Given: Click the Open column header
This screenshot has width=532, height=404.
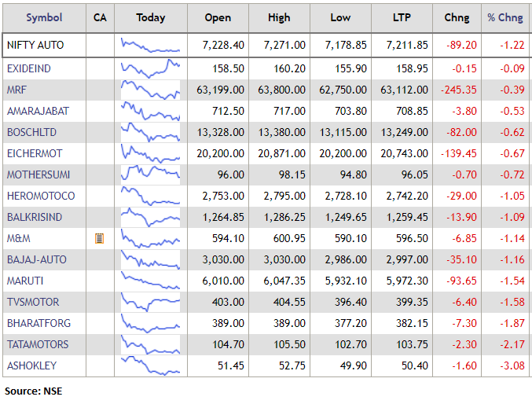Looking at the screenshot, I should tap(218, 17).
